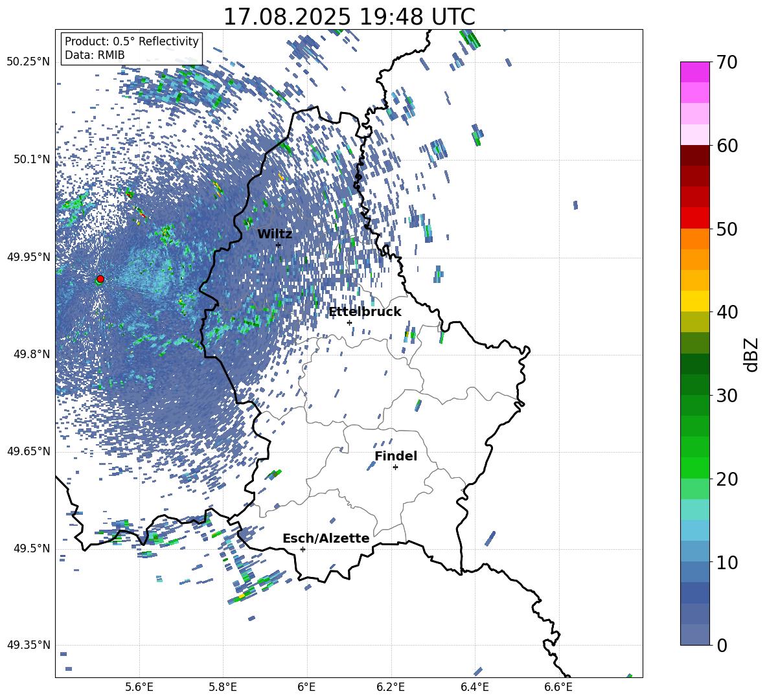Click the 50.1°N latitude label

(x=32, y=159)
